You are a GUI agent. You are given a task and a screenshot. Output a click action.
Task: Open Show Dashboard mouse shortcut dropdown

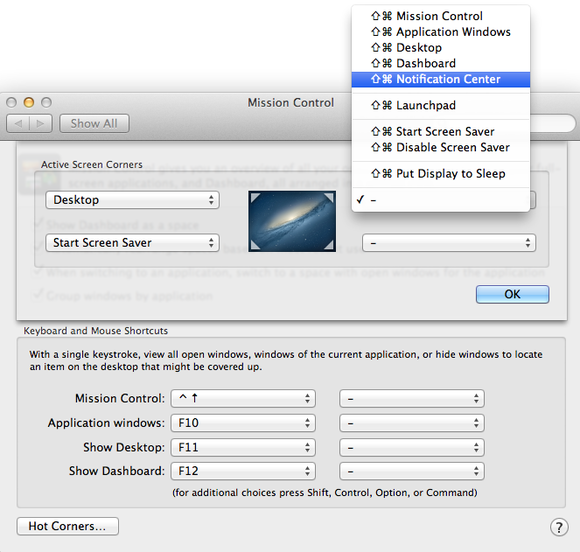tap(412, 471)
